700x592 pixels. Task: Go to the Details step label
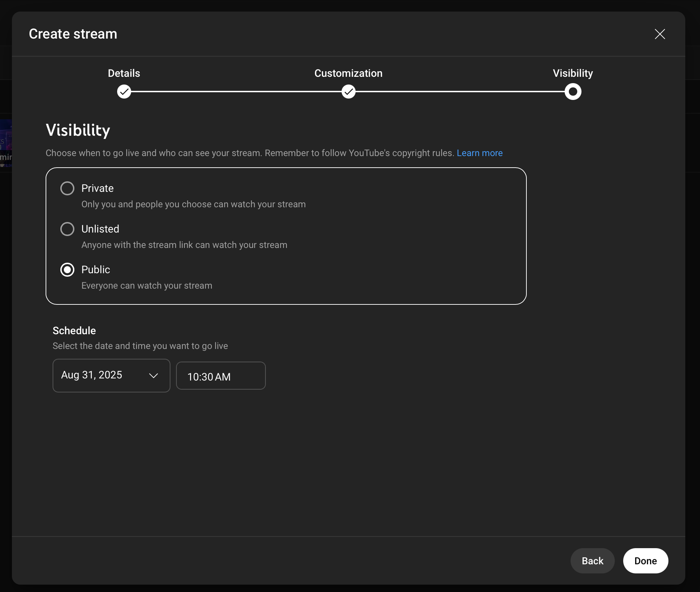coord(124,73)
